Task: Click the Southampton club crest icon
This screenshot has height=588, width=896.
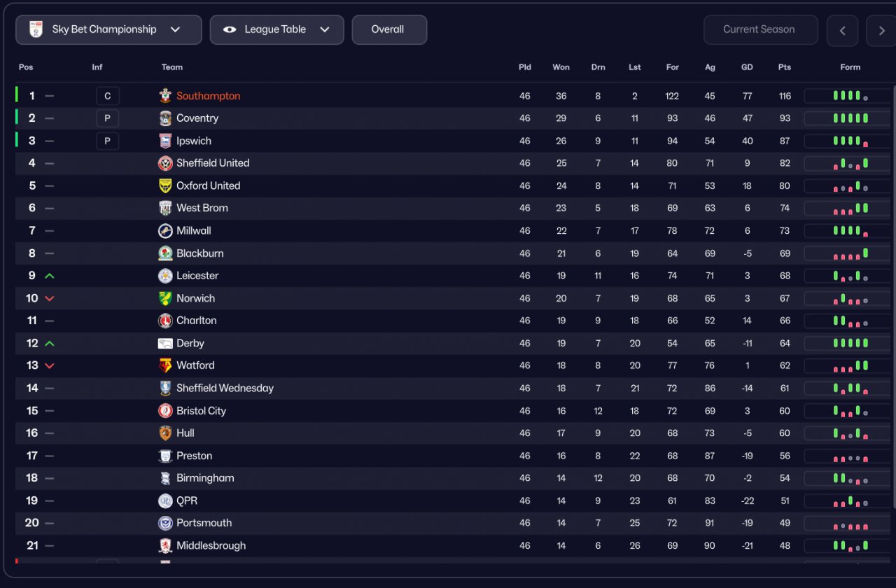Action: [x=165, y=96]
